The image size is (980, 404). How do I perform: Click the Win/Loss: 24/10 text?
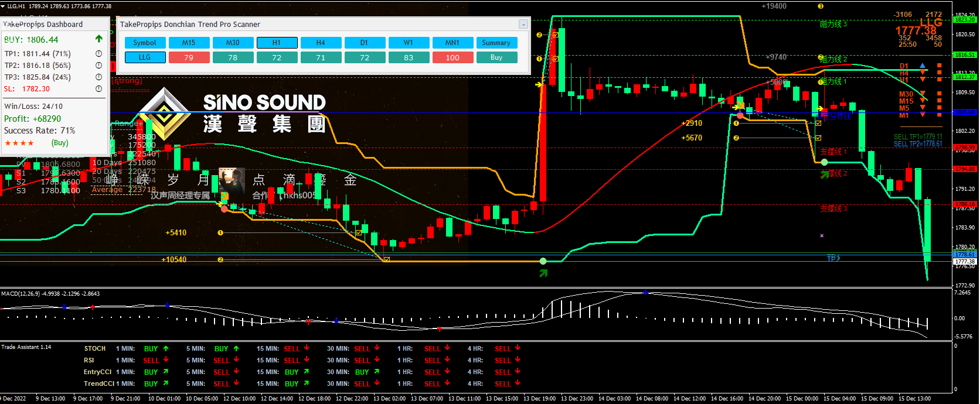[x=33, y=107]
